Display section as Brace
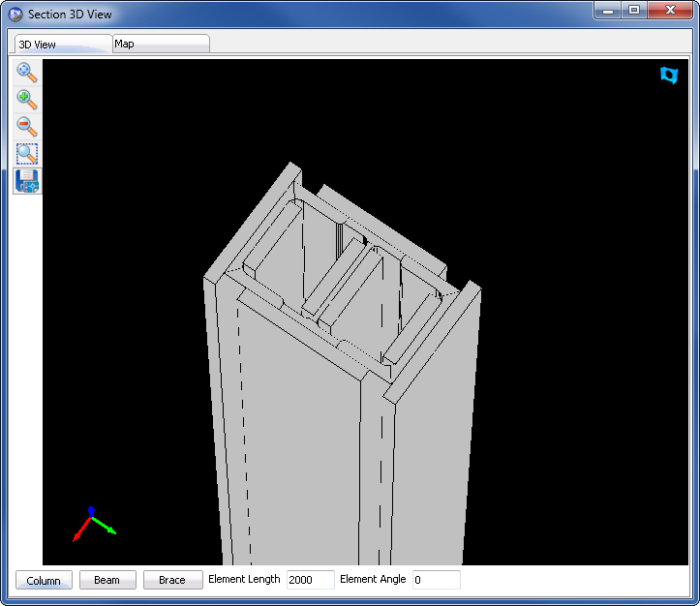The height and width of the screenshot is (606, 700). [172, 581]
